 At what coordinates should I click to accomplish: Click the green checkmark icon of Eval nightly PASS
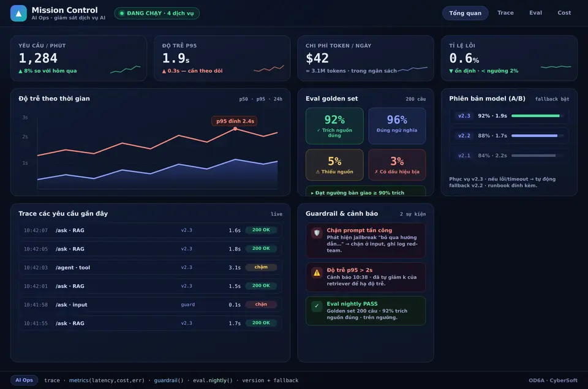[x=317, y=306]
